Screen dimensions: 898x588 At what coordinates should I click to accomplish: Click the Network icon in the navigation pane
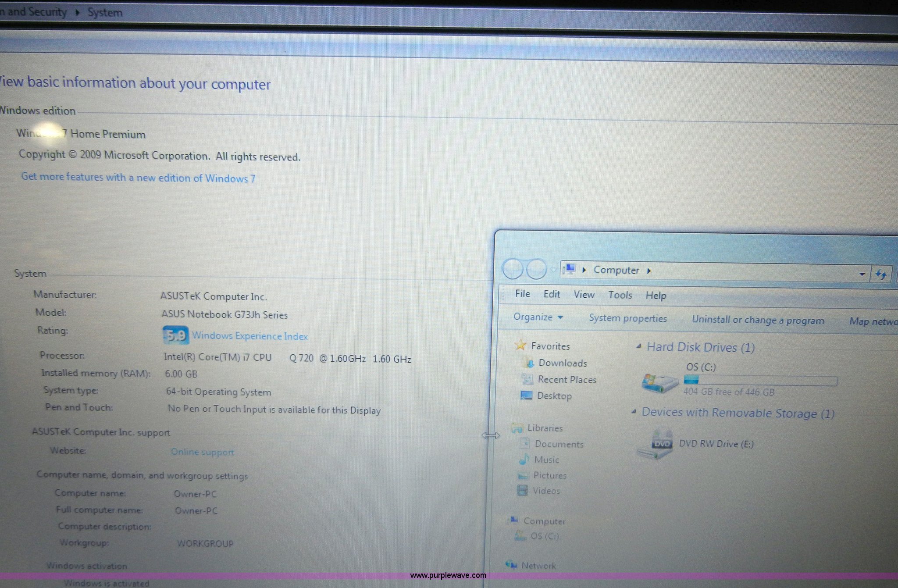click(x=511, y=564)
